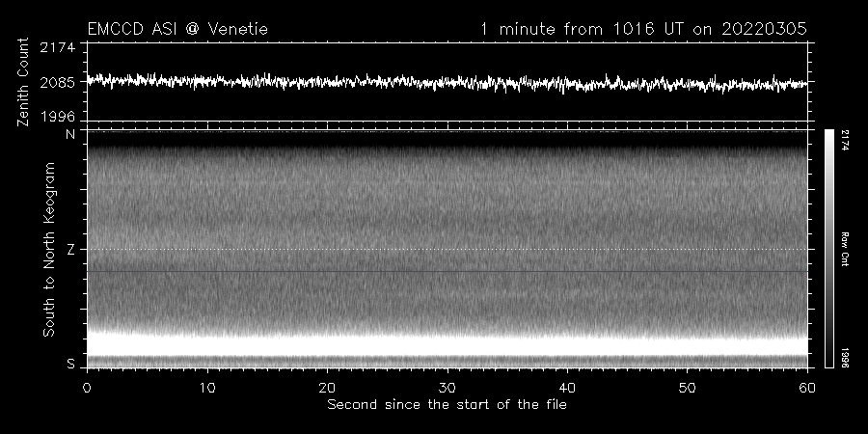Click the 'EMCCD ASI @ Venetie' title text
The width and height of the screenshot is (868, 434).
(177, 29)
